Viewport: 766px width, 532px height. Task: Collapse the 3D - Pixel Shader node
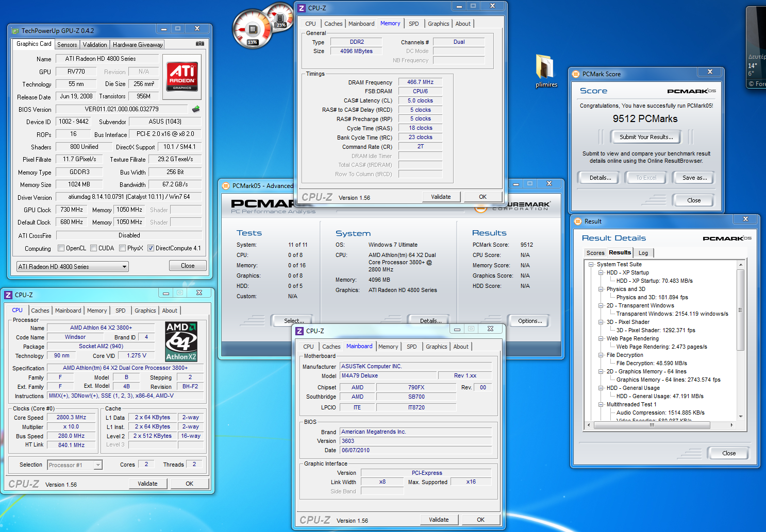601,322
